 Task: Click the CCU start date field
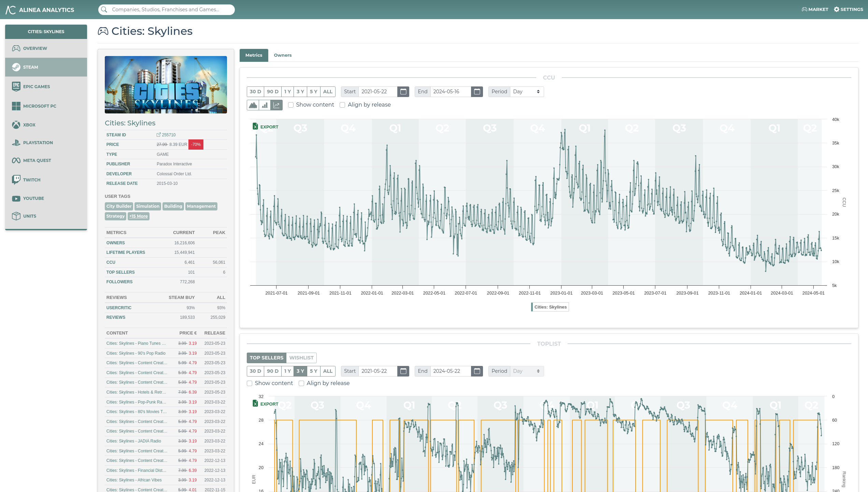[x=378, y=92]
